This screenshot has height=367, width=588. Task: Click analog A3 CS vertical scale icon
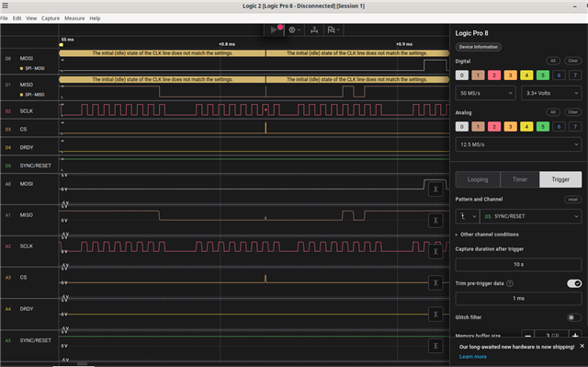pos(435,283)
